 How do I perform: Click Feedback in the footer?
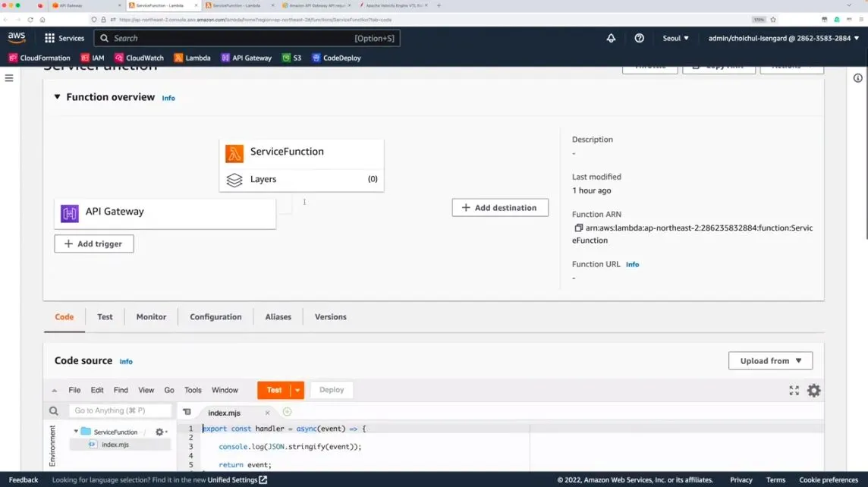click(x=24, y=480)
